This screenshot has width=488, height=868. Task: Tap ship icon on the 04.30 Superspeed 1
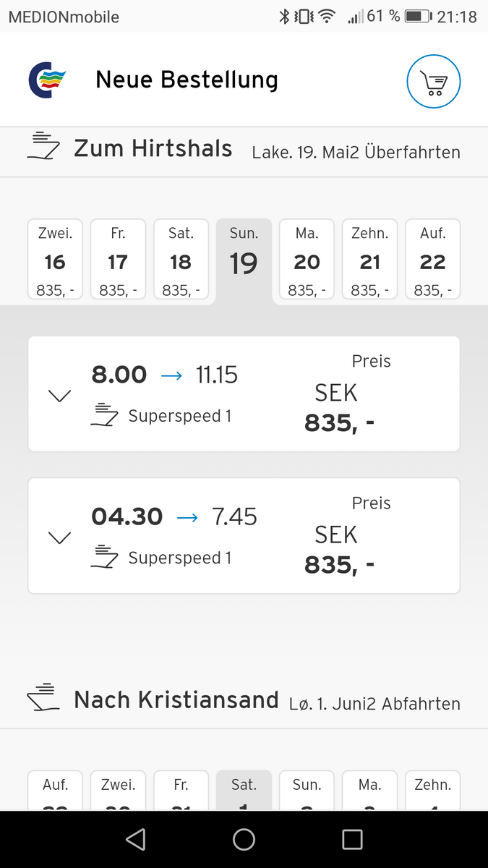105,558
